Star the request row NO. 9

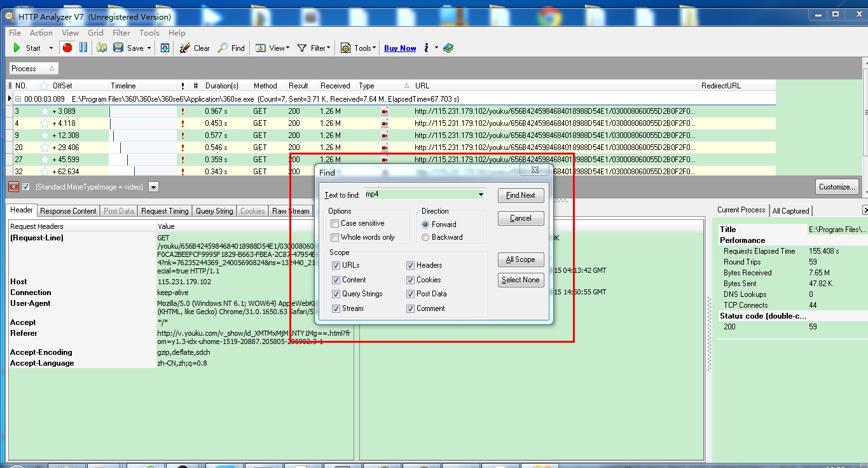coord(45,135)
